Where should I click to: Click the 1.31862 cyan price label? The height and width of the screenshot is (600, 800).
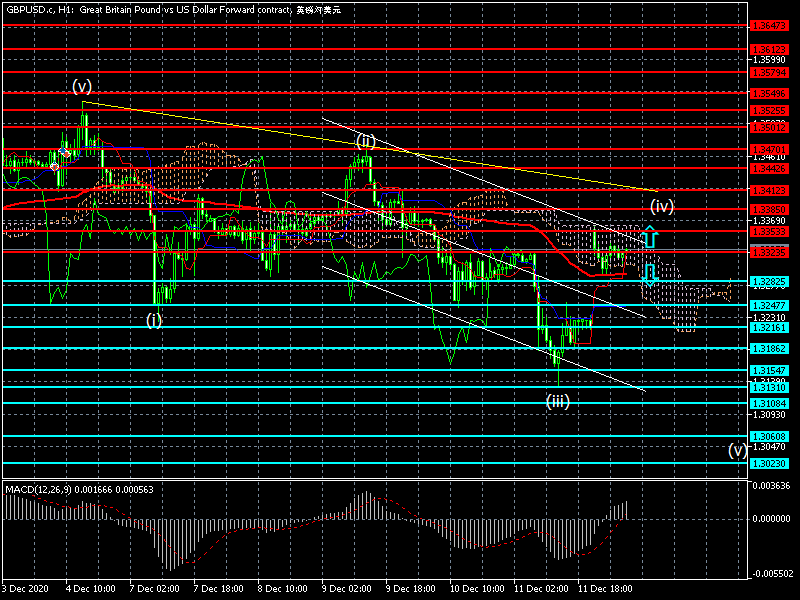pos(769,348)
